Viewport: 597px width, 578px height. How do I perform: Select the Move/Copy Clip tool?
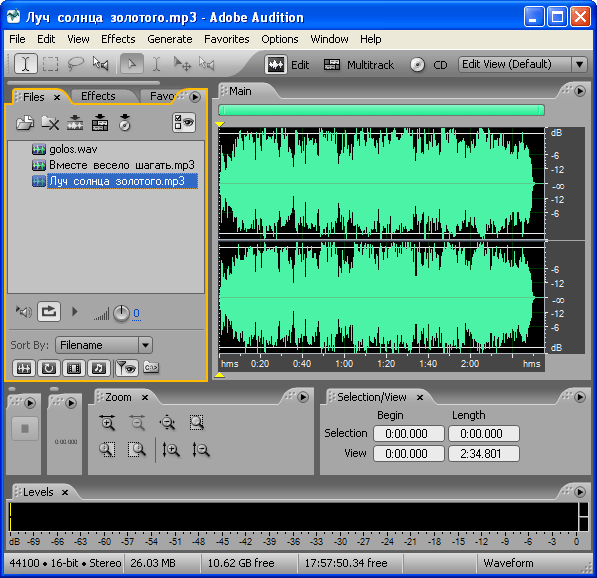(x=182, y=64)
